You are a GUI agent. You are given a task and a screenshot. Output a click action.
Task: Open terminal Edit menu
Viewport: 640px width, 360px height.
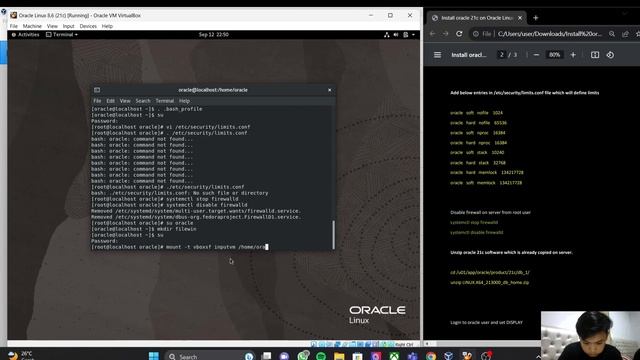point(111,101)
